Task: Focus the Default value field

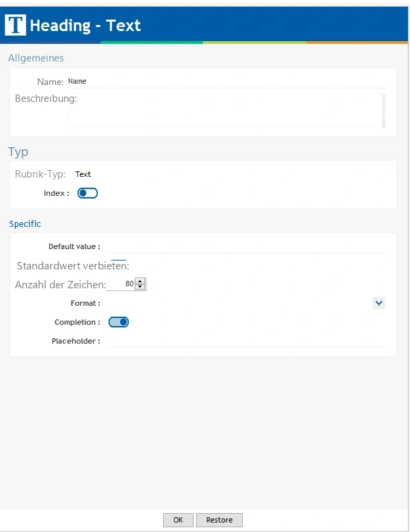Action: pyautogui.click(x=245, y=246)
